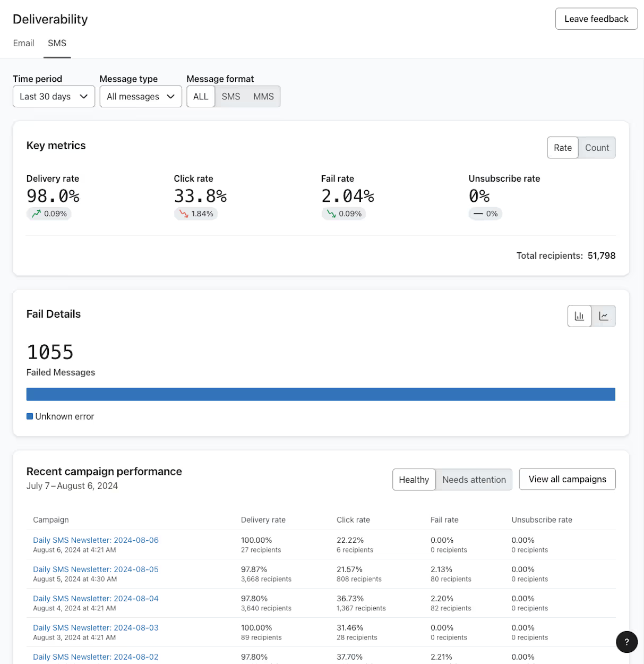Open the Time period dropdown
Screen dimensions: 644x664
[x=53, y=96]
